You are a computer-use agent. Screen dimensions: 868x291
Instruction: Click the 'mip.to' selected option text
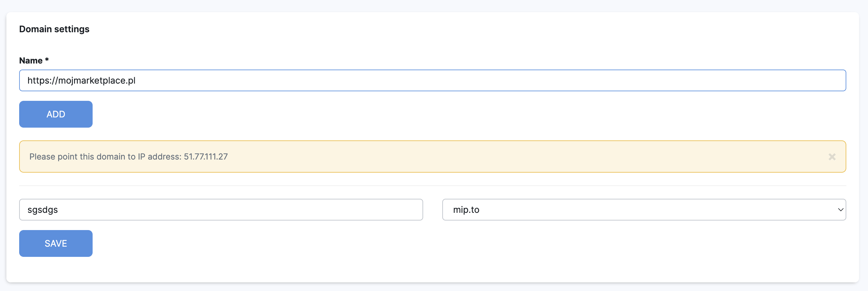point(466,210)
